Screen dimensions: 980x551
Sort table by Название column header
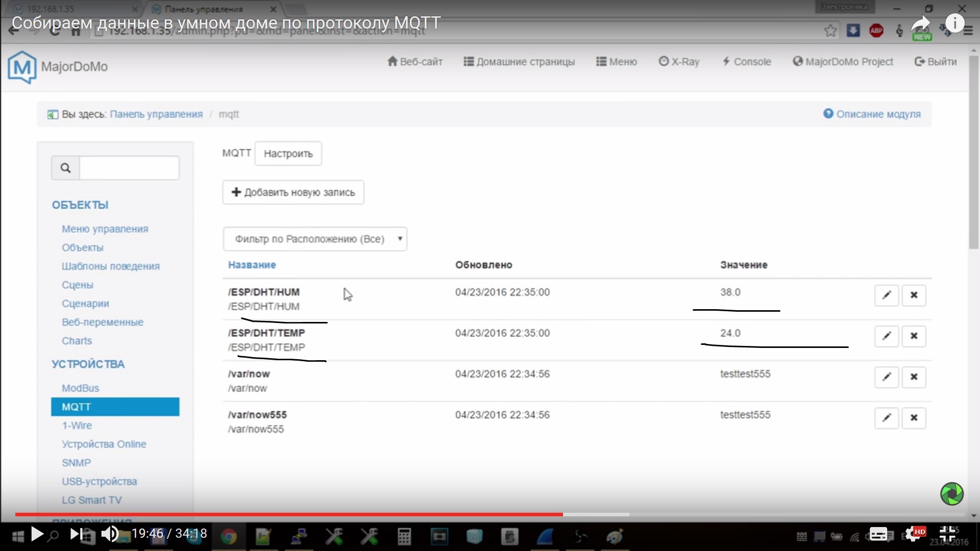click(x=252, y=265)
